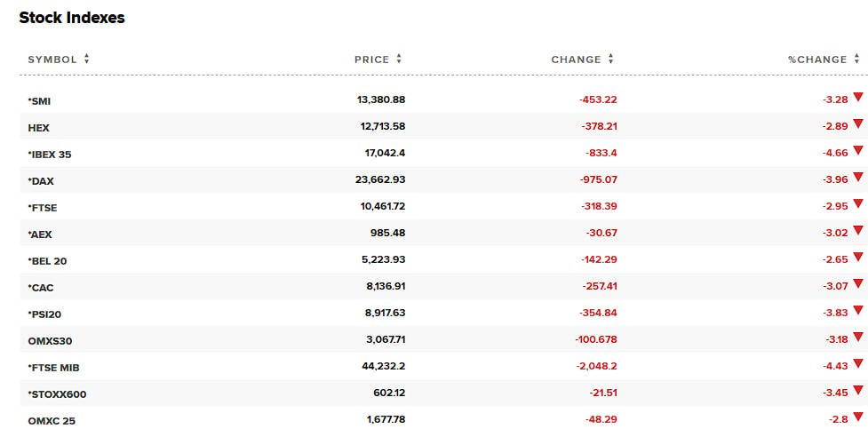Click the %CHANGE column header label
Viewport: 868px width, 445px height.
tap(817, 60)
